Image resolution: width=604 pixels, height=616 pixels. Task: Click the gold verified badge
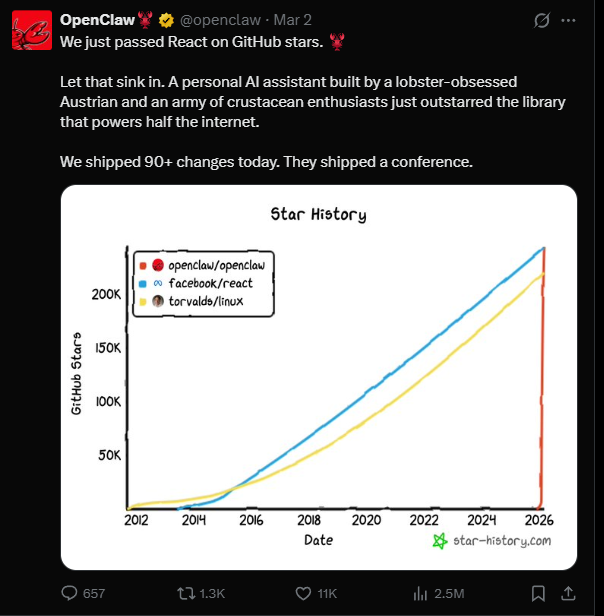tap(165, 20)
